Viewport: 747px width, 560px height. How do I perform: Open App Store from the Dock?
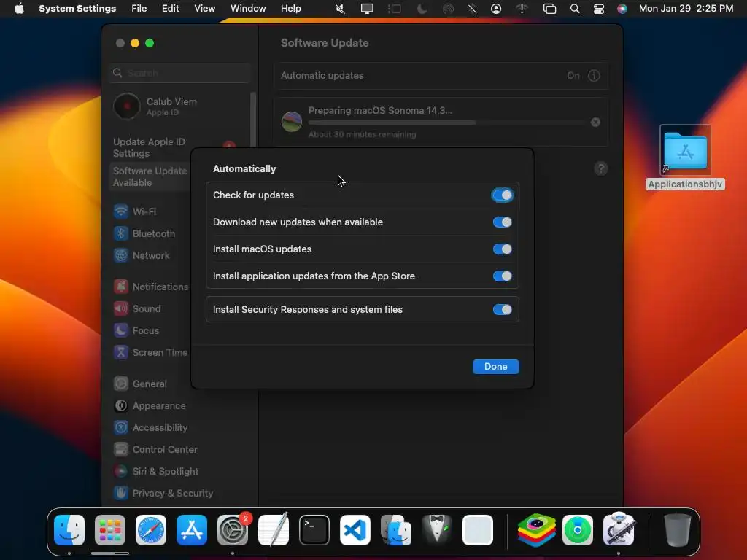(x=192, y=530)
